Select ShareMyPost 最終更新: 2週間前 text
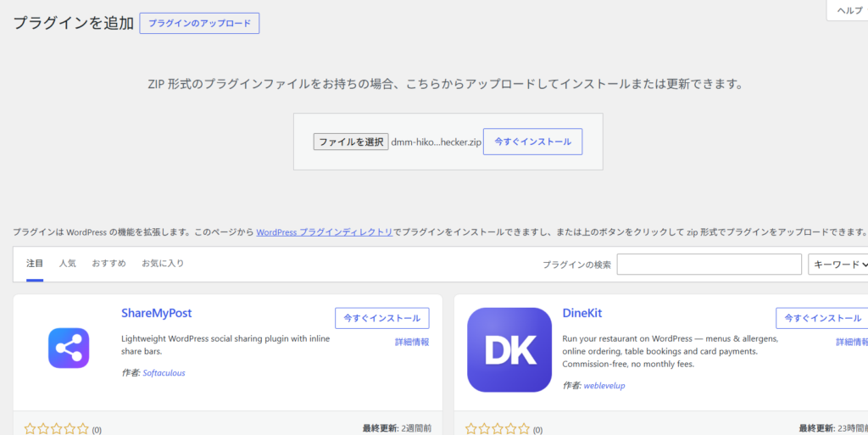This screenshot has width=868, height=435. (397, 428)
